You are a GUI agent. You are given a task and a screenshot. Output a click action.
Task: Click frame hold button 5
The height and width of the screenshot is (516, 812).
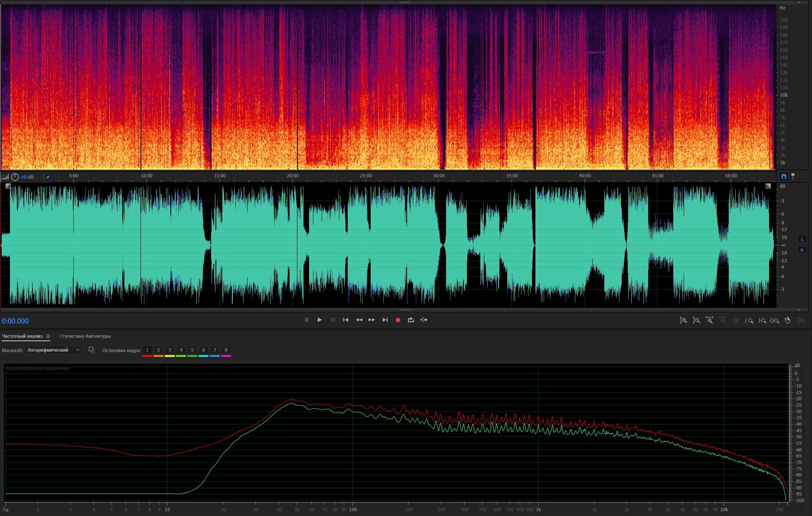point(192,350)
